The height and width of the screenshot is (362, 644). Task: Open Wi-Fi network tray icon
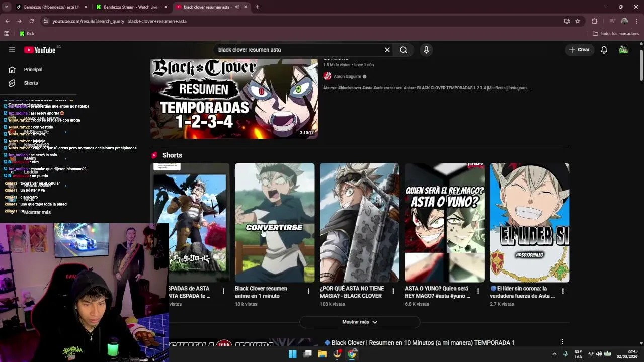[591, 354]
